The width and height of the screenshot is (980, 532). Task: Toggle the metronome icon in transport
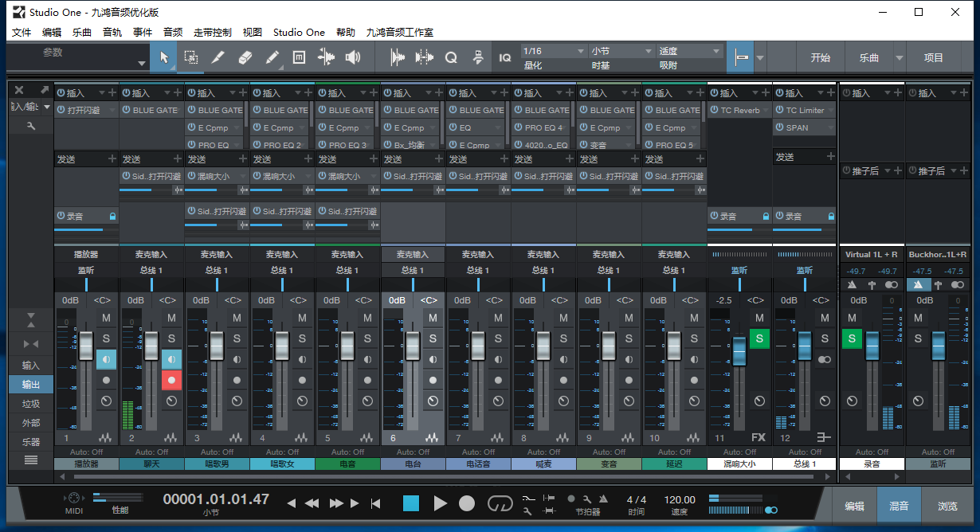point(603,499)
